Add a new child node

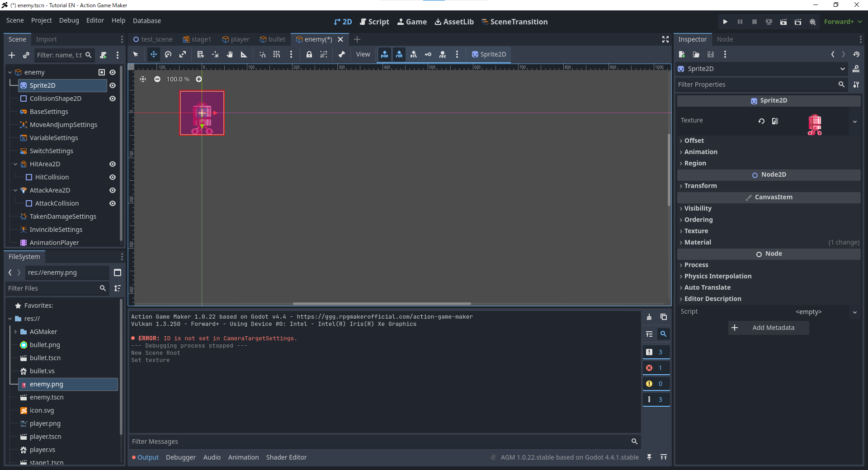(12, 55)
